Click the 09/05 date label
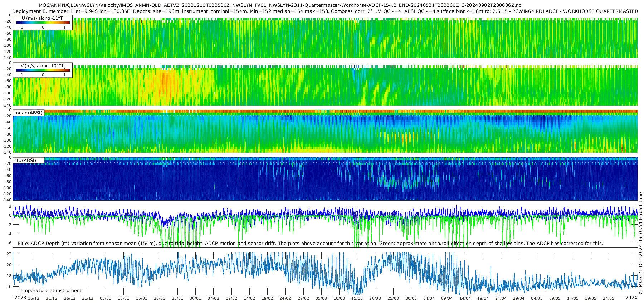644x304 pixels. point(555,298)
